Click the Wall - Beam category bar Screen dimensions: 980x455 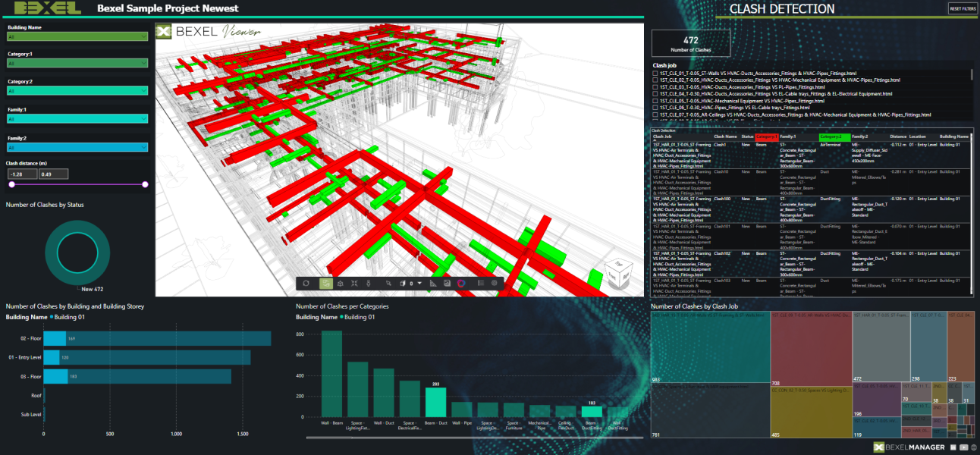331,375
